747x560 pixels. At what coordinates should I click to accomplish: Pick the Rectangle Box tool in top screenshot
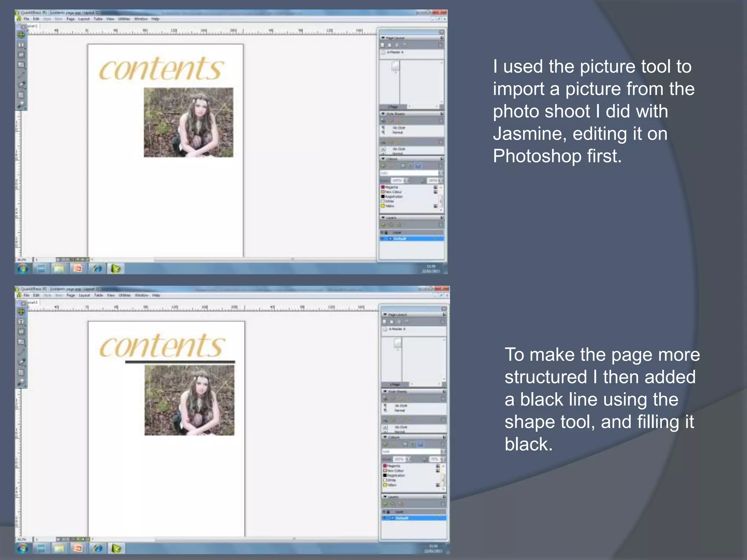click(21, 65)
